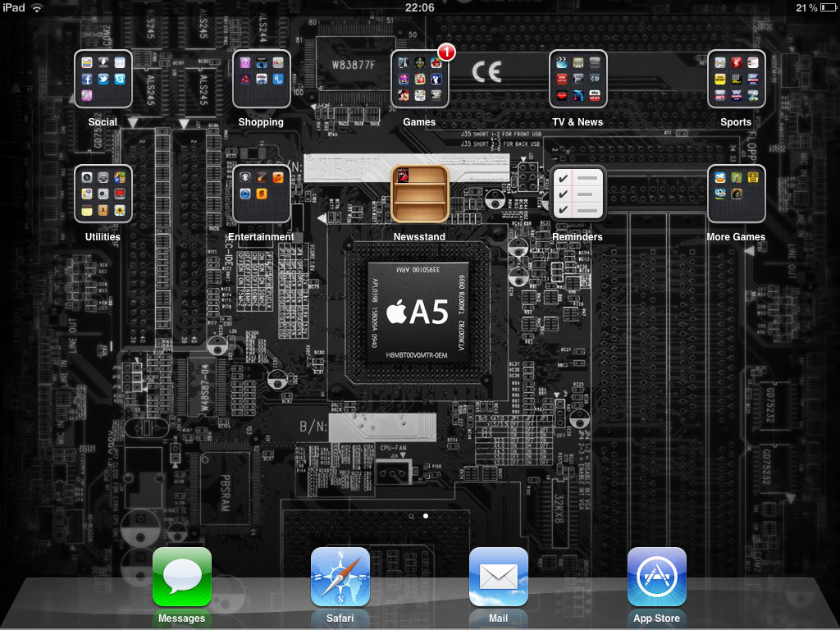Tap the Newsstand label text
The width and height of the screenshot is (840, 630).
(419, 237)
